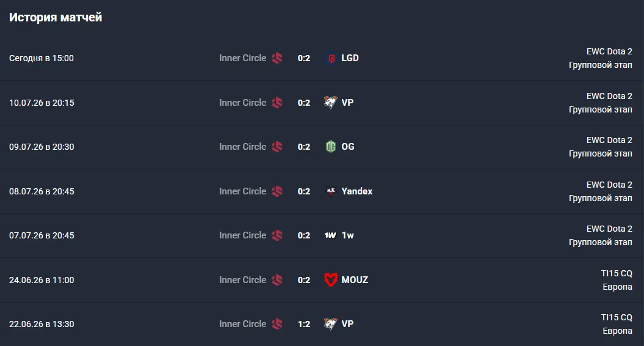Open the LGD team name link
The height and width of the screenshot is (346, 644).
350,58
